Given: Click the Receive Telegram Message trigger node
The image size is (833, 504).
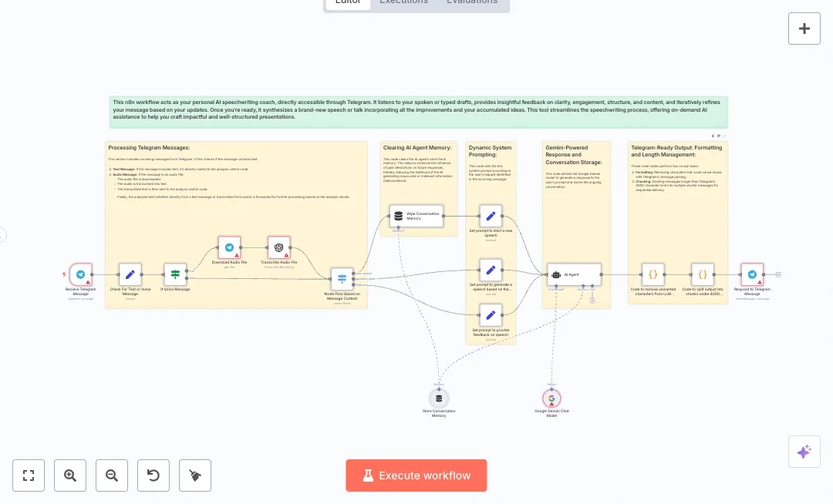Looking at the screenshot, I should click(80, 274).
